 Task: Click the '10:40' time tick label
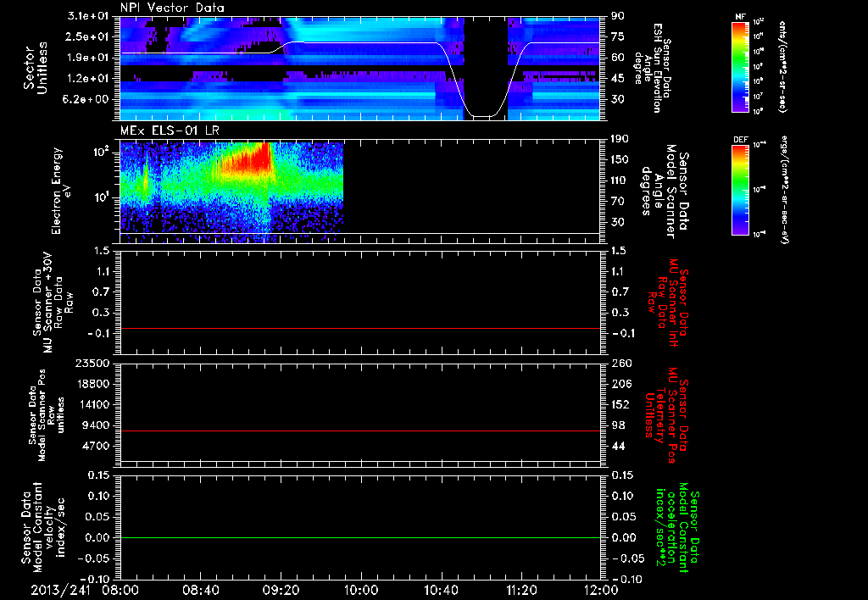(x=441, y=590)
